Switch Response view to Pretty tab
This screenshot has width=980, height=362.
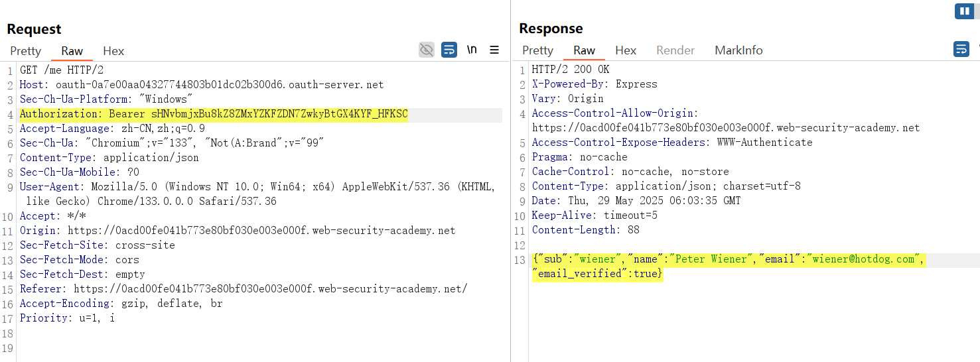(x=537, y=50)
